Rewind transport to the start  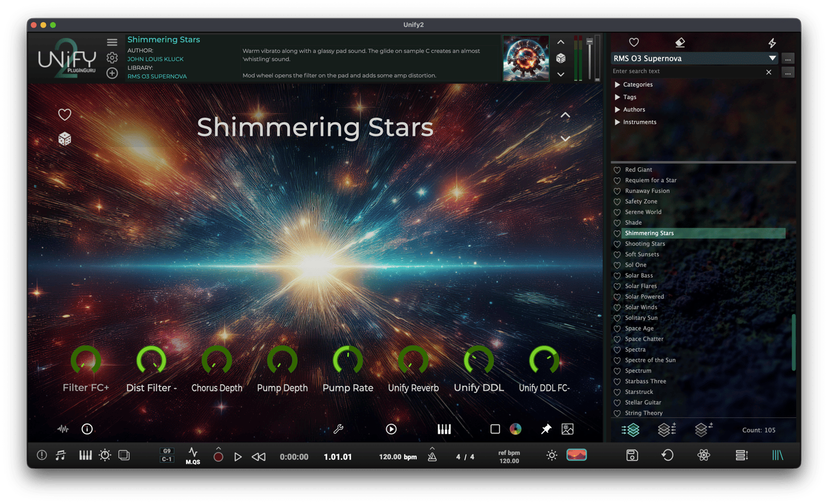point(258,457)
